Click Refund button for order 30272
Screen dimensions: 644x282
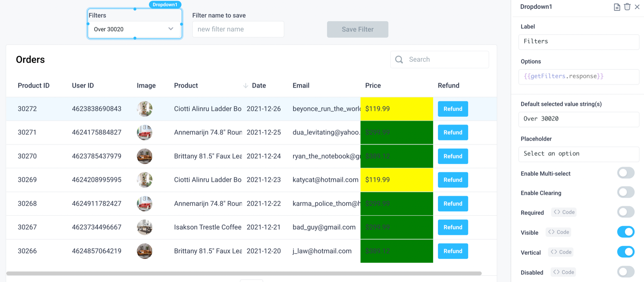coord(453,109)
